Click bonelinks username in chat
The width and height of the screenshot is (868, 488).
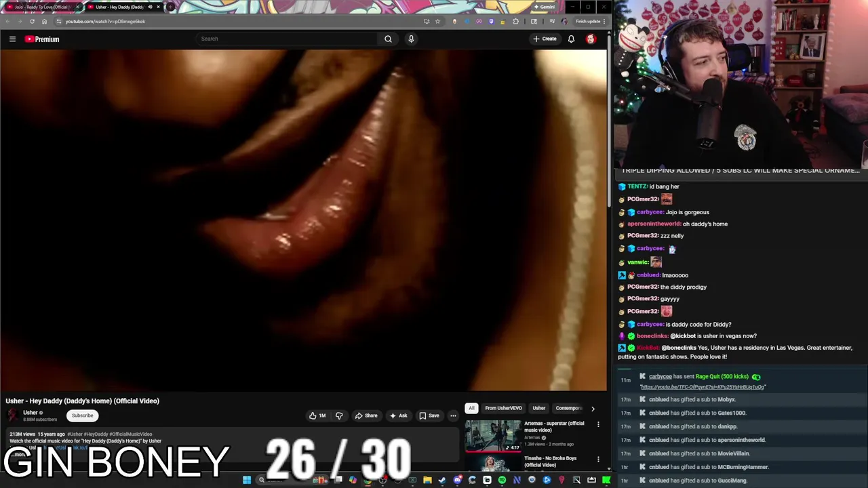pyautogui.click(x=652, y=336)
